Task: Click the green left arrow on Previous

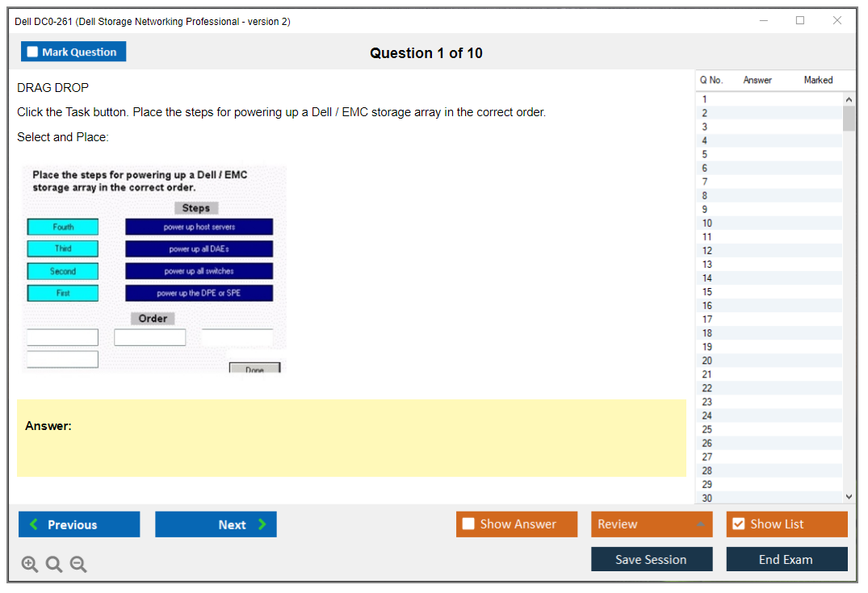Action: click(x=34, y=524)
